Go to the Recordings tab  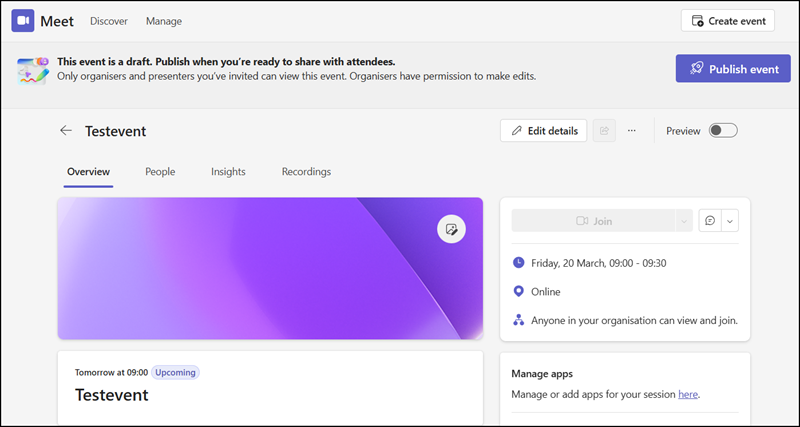(306, 172)
